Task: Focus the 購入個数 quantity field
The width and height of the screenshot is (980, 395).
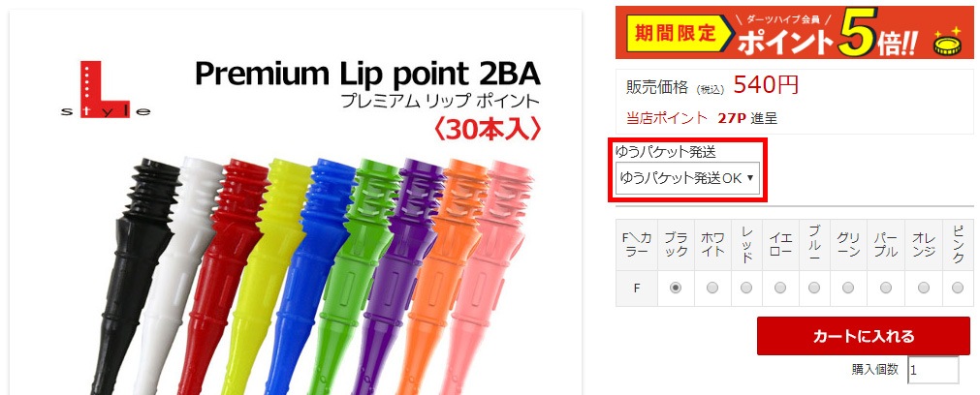Action: [933, 370]
